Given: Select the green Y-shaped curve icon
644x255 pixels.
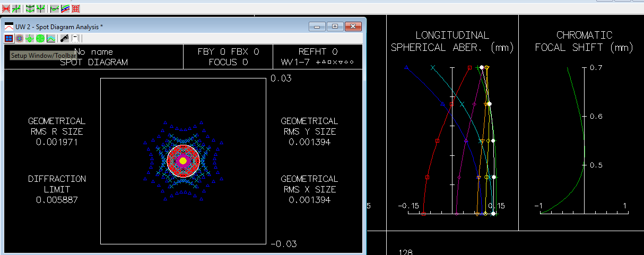Looking at the screenshot, I should pos(41,9).
